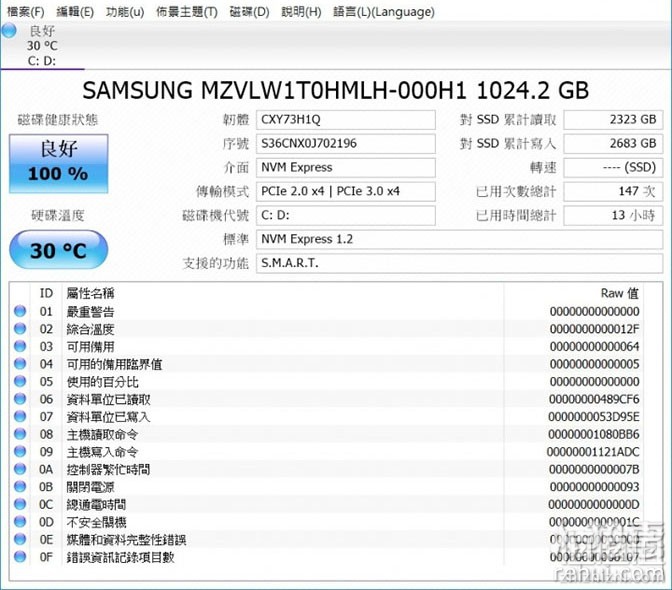Select the 主機讀取命令 attribute name
Screen dimensions: 672x590
coord(102,434)
